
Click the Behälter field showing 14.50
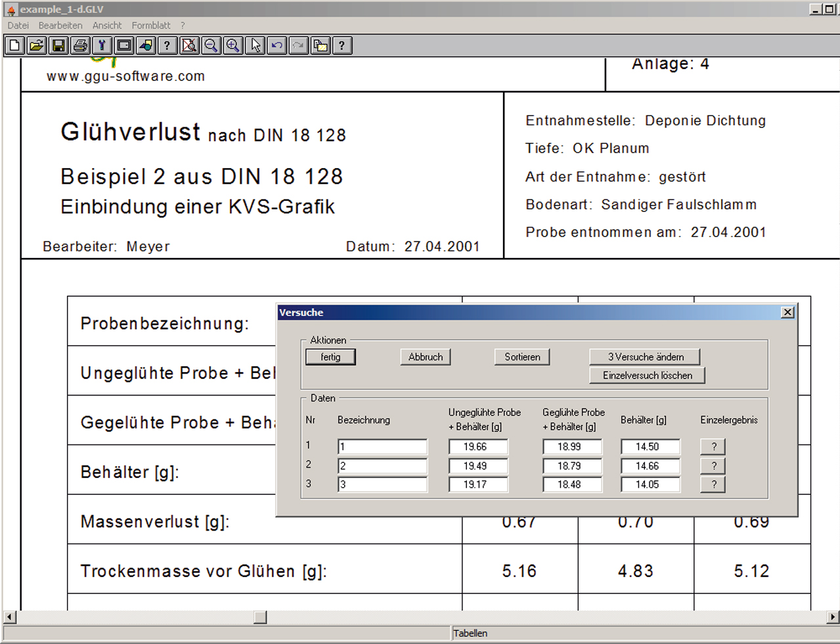coord(650,447)
